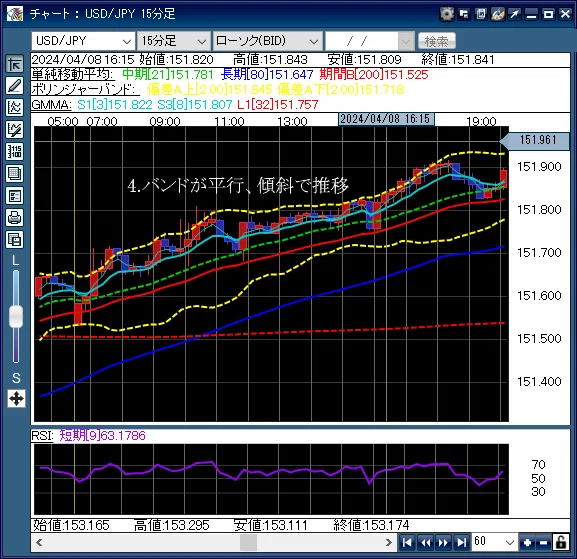Viewport: 577px width, 559px height.
Task: Click the 2024/04/08 16:15 time marker
Action: tap(386, 119)
